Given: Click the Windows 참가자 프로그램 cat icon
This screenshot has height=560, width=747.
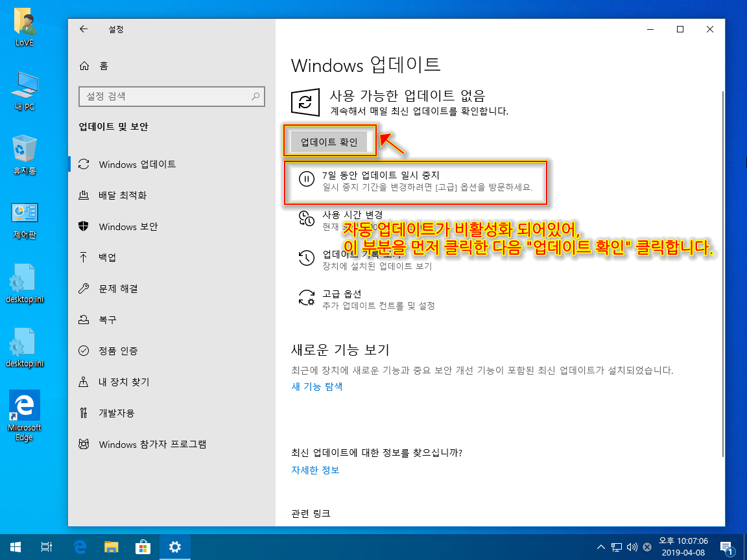Looking at the screenshot, I should [84, 444].
